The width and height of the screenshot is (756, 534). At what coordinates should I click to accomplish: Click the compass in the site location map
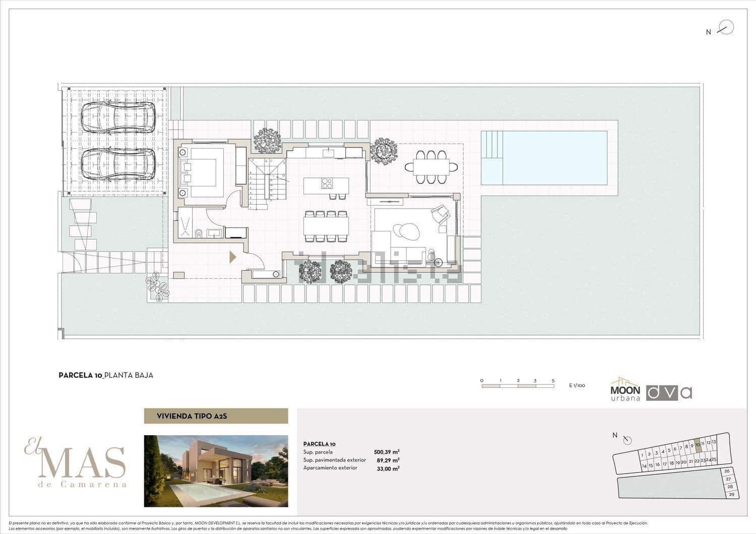point(627,441)
